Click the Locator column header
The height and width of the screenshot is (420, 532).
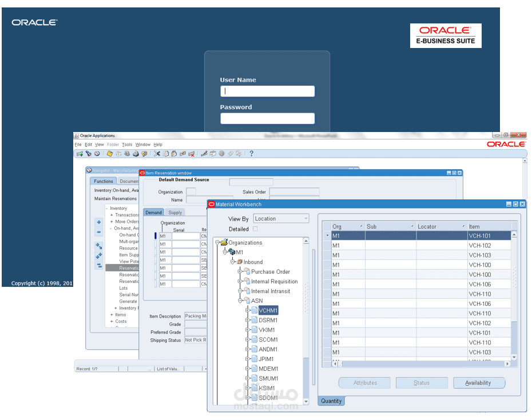[x=442, y=226]
